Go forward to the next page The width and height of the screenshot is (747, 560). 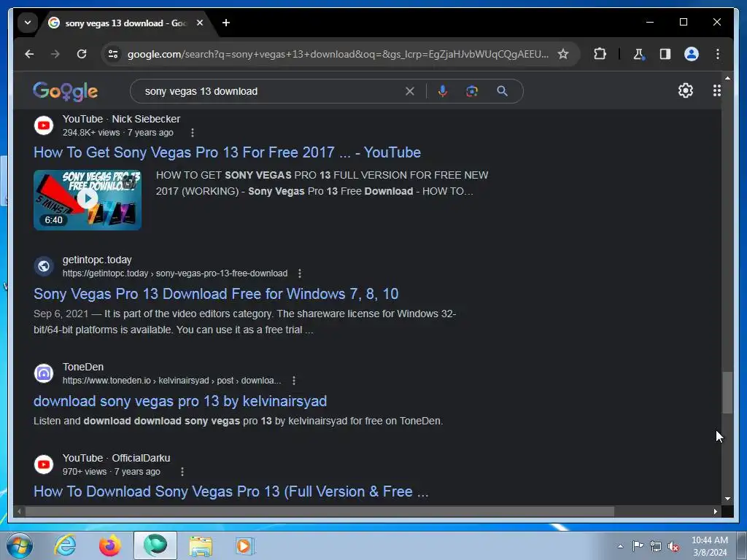(x=55, y=54)
